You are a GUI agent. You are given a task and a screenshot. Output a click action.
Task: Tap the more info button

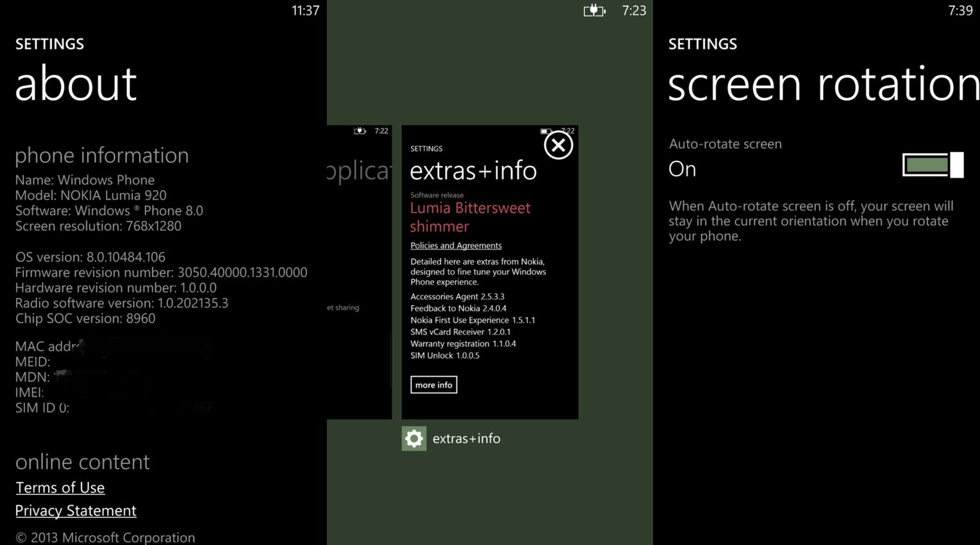point(434,385)
